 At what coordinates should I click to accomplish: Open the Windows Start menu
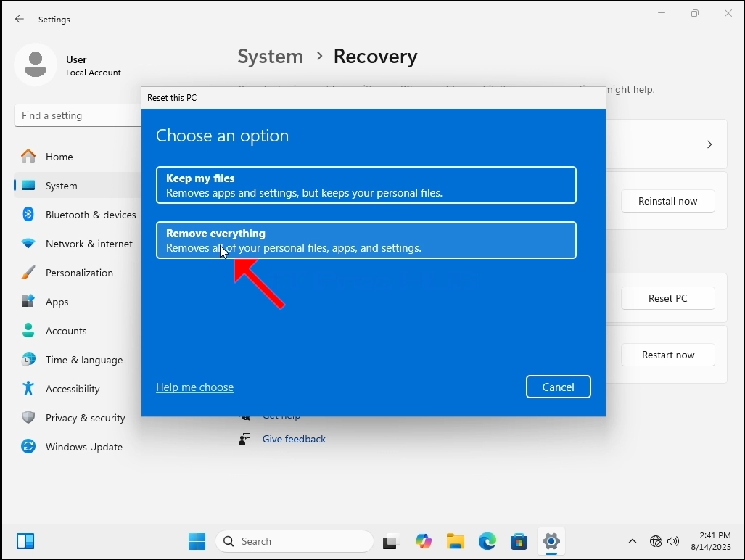tap(197, 541)
